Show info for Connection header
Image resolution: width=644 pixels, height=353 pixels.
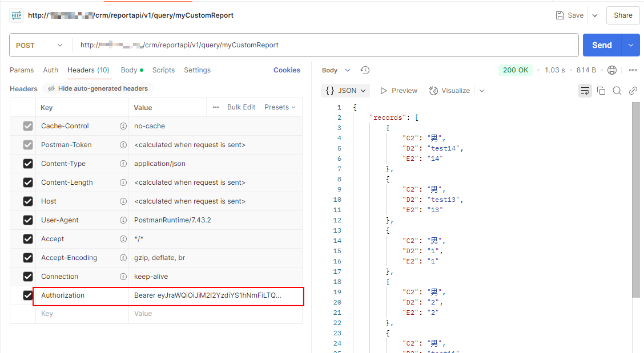tap(123, 277)
